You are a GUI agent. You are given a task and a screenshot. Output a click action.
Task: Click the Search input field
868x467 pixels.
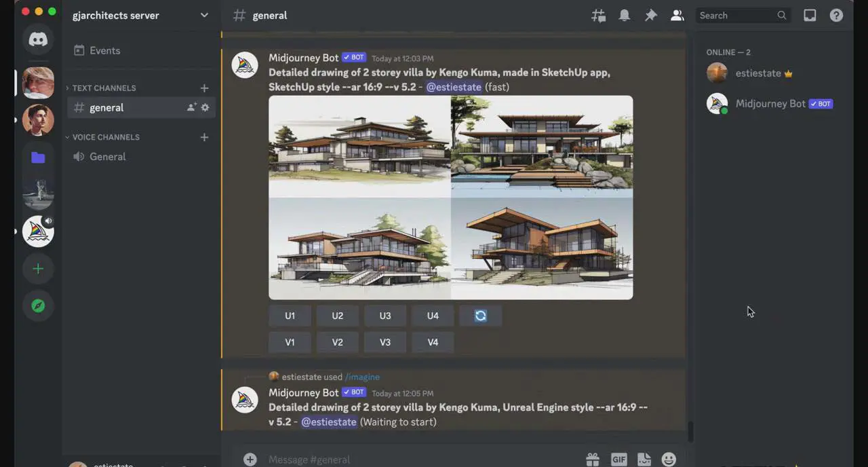[736, 16]
